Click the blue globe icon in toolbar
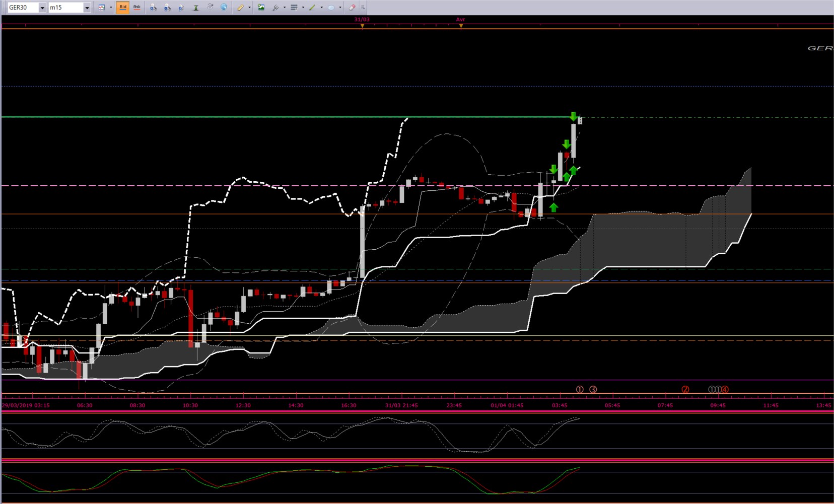Screen dimensions: 834x504 pos(224,7)
